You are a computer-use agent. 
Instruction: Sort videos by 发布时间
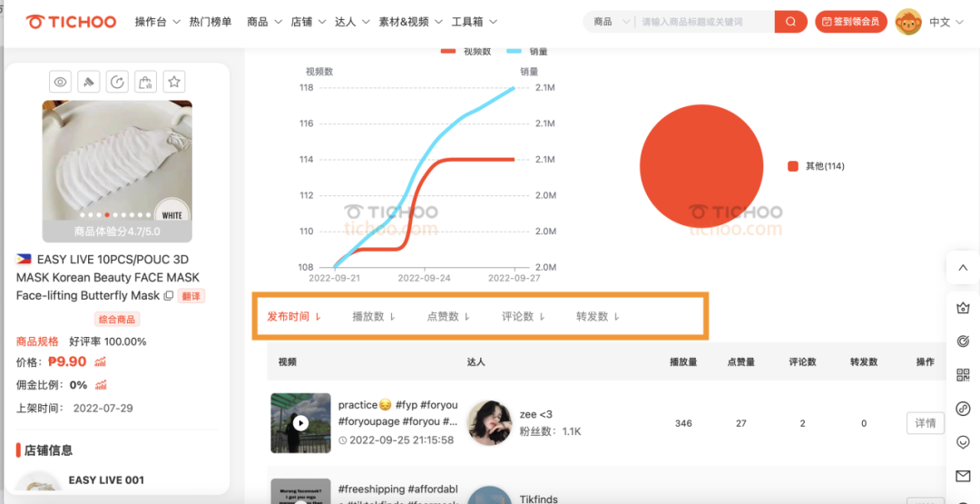coord(294,316)
